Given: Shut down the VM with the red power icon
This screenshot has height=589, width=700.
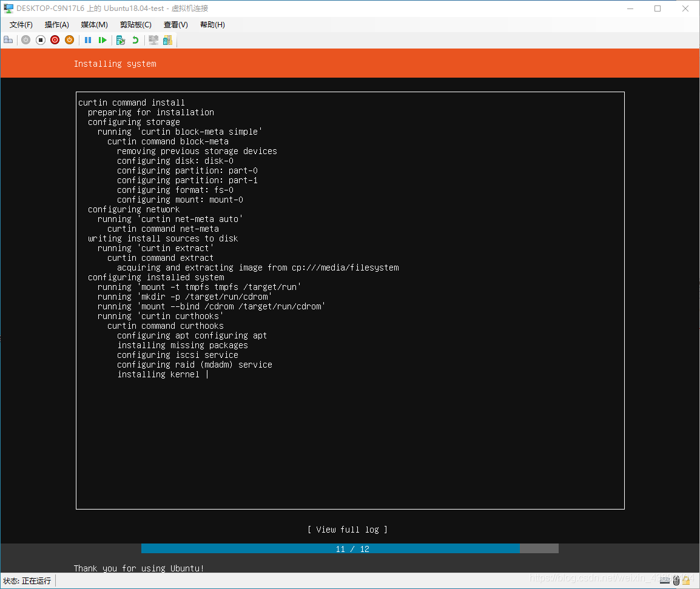Looking at the screenshot, I should click(55, 40).
